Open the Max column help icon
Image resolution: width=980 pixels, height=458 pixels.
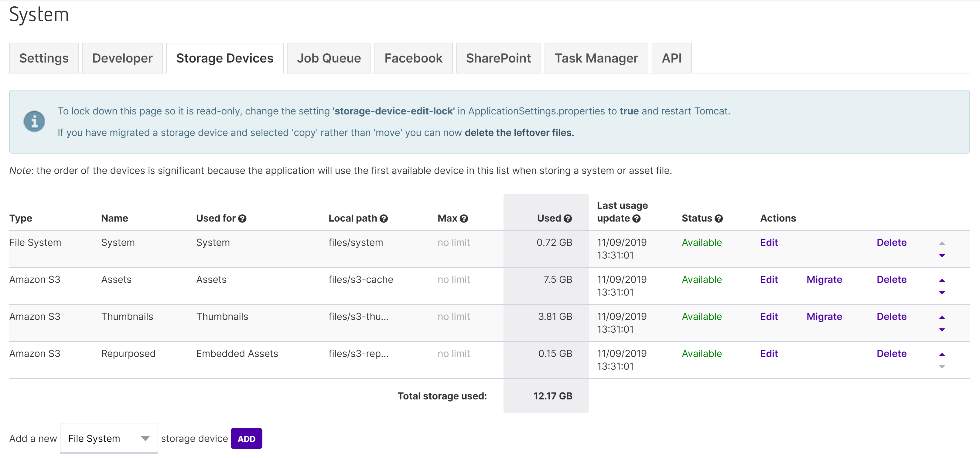click(x=464, y=219)
